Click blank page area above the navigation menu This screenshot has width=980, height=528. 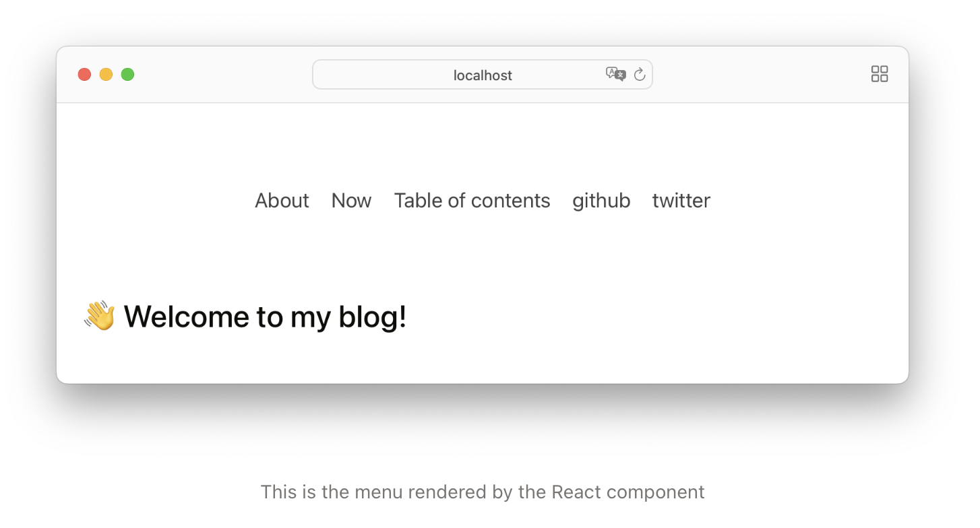tap(483, 145)
